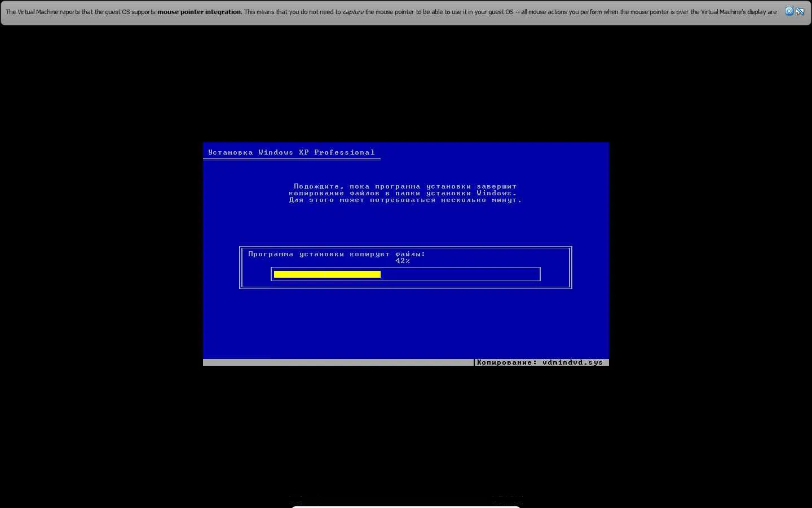This screenshot has width=812, height=508.
Task: Click the 'Программа установки копирует файлы:' label
Action: [337, 254]
